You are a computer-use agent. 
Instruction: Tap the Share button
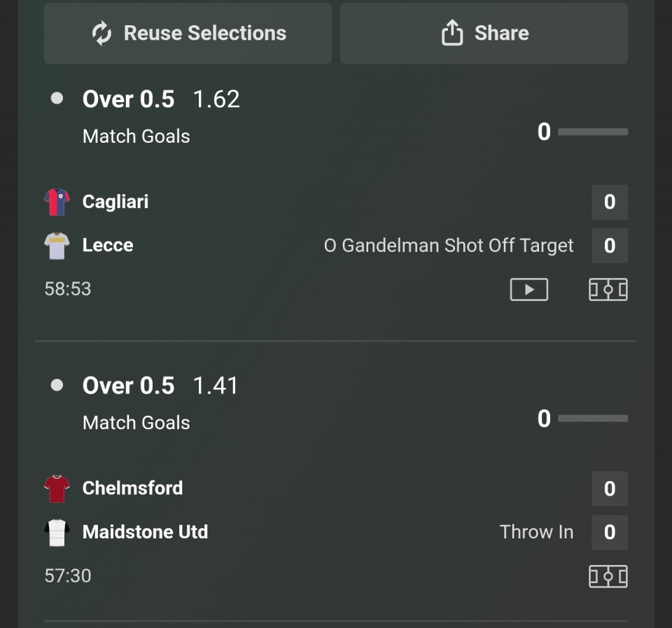pos(484,33)
